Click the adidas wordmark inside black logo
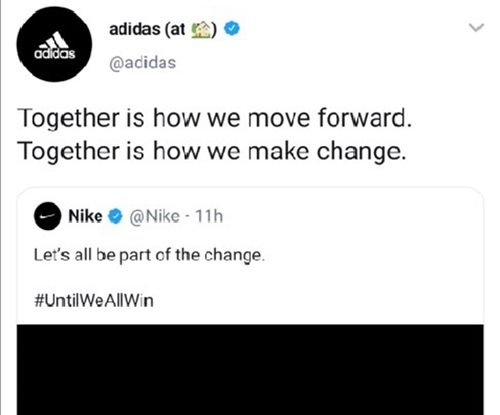Viewport: 500px width, 415px height. (x=54, y=54)
